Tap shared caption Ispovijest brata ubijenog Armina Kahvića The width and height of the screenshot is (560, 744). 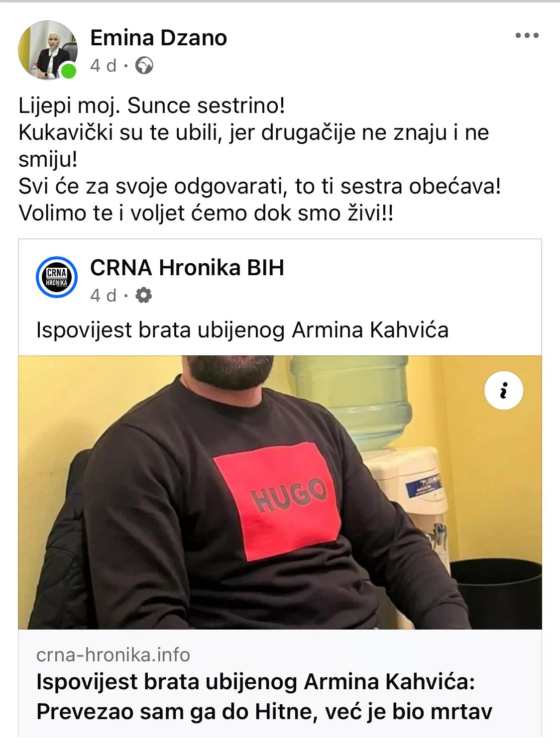click(242, 330)
